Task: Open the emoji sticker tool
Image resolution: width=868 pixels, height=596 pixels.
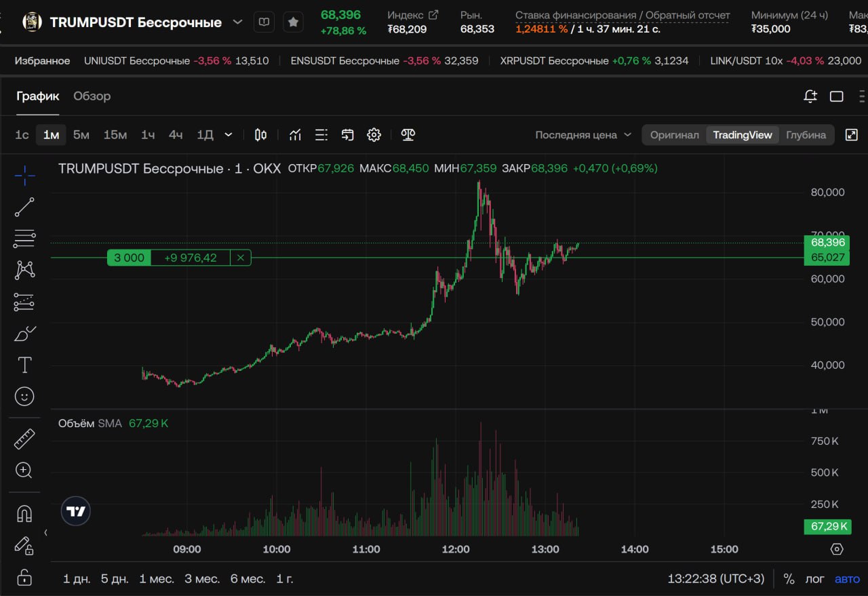Action: click(x=24, y=397)
